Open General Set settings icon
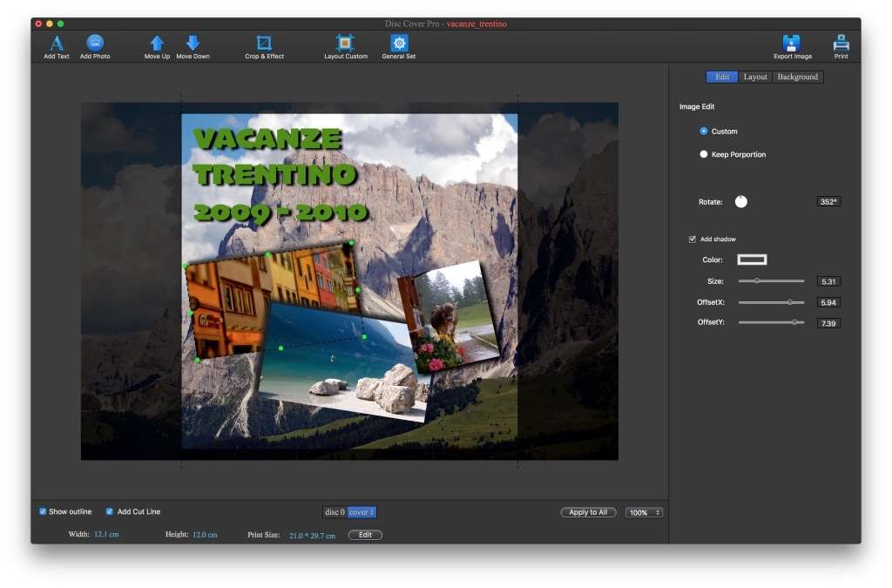Screen dimensions: 892x588 (x=398, y=43)
